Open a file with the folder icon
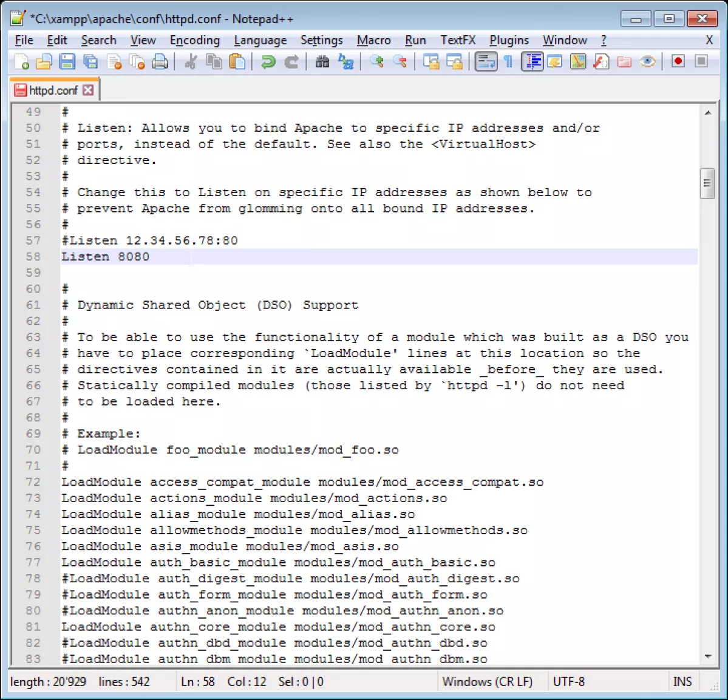 pos(44,62)
